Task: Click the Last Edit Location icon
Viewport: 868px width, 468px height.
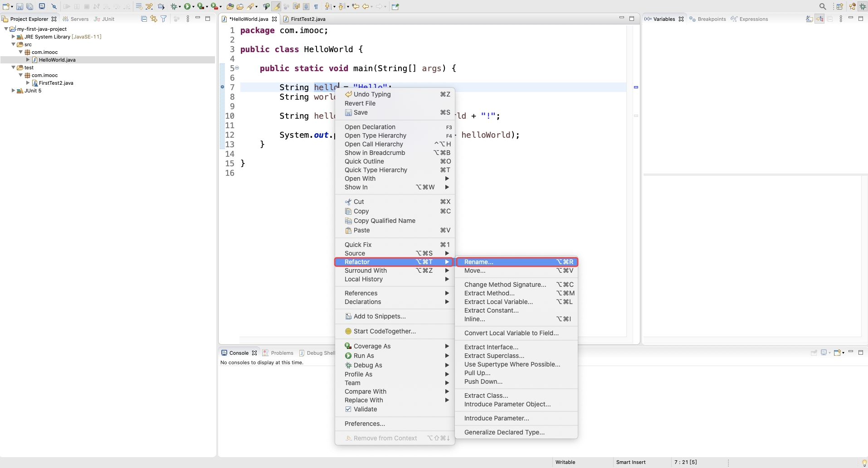Action: tap(356, 6)
